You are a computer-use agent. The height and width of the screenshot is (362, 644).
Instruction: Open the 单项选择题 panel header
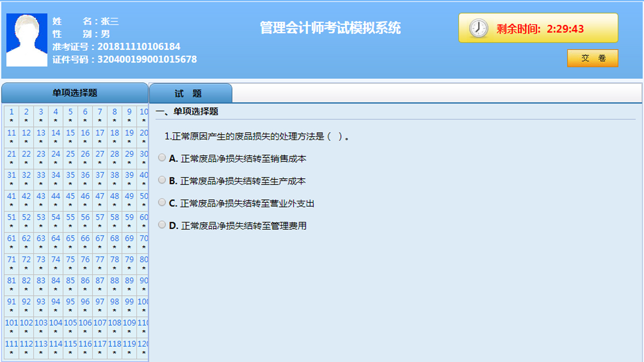pyautogui.click(x=75, y=93)
